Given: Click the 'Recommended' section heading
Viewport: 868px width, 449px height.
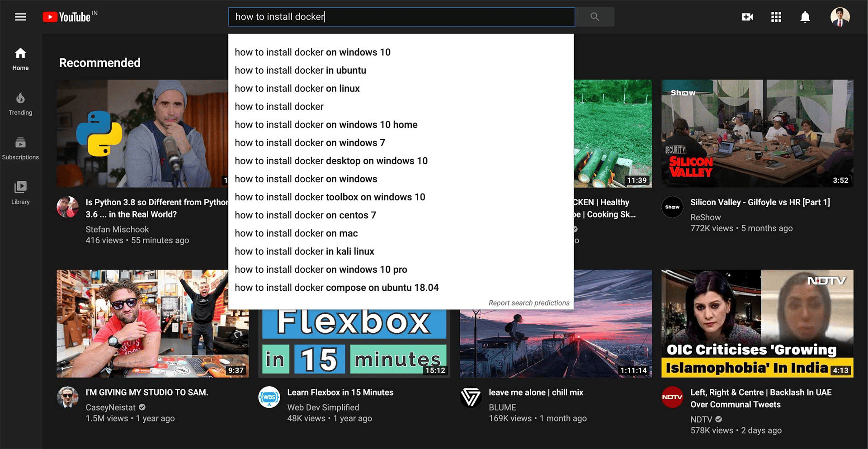Looking at the screenshot, I should pyautogui.click(x=100, y=63).
